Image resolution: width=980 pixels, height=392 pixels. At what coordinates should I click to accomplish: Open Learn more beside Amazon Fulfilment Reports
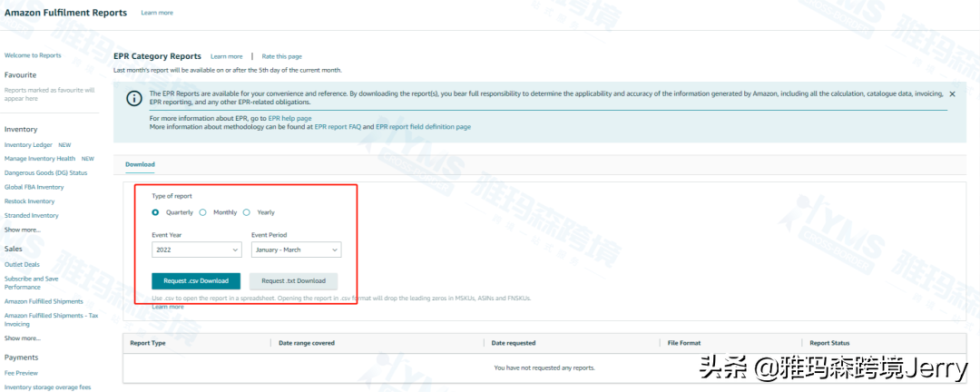pos(157,13)
